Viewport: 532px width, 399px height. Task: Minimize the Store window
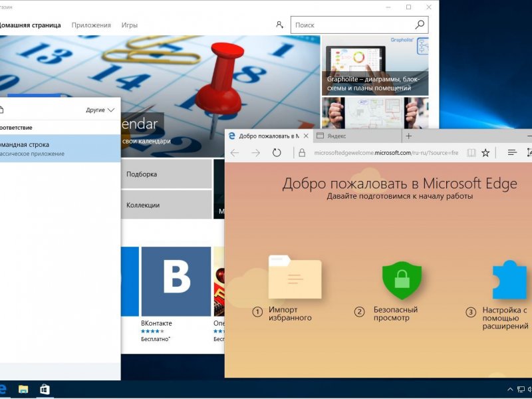point(389,7)
